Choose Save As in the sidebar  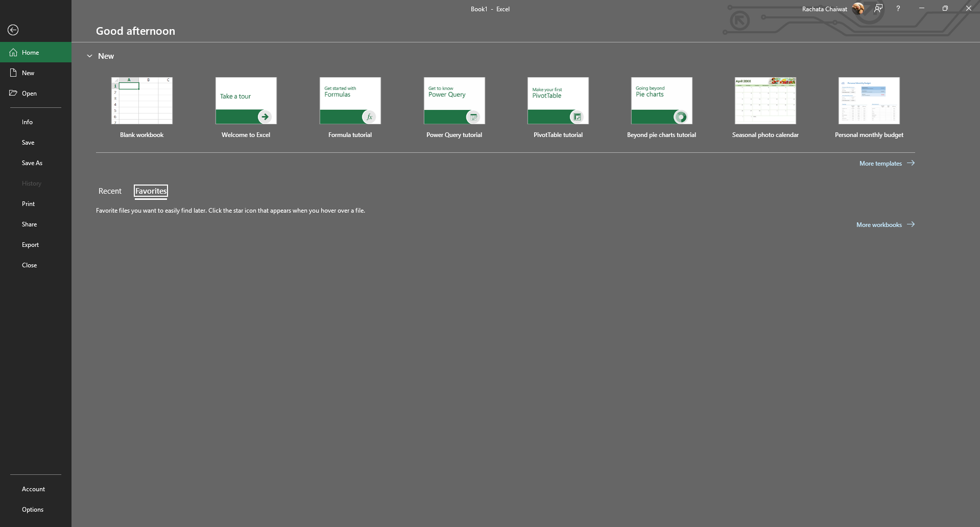point(36,163)
